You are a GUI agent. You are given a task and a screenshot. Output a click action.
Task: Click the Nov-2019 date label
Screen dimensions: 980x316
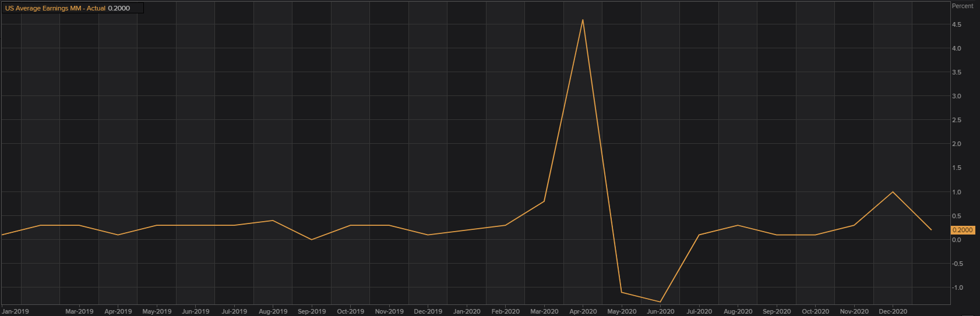point(389,311)
